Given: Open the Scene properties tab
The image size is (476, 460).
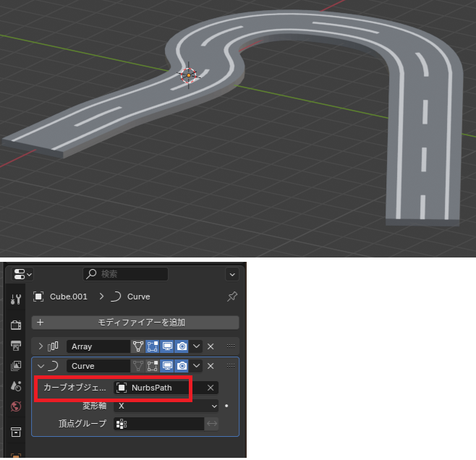Looking at the screenshot, I should (x=16, y=386).
